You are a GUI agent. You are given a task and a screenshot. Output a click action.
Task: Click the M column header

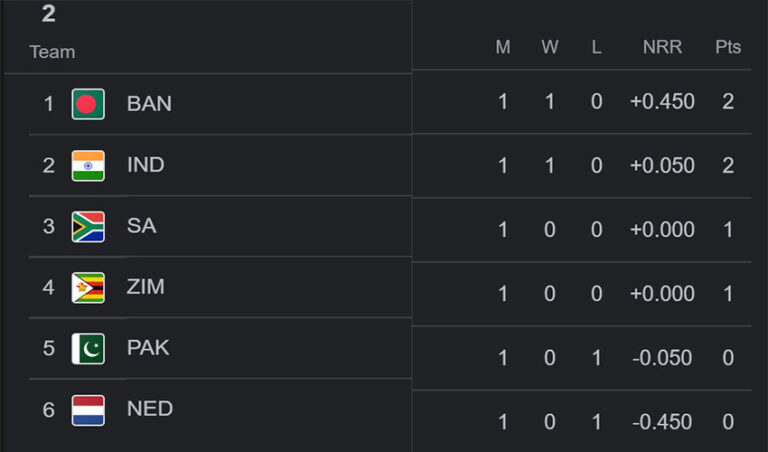click(x=503, y=48)
